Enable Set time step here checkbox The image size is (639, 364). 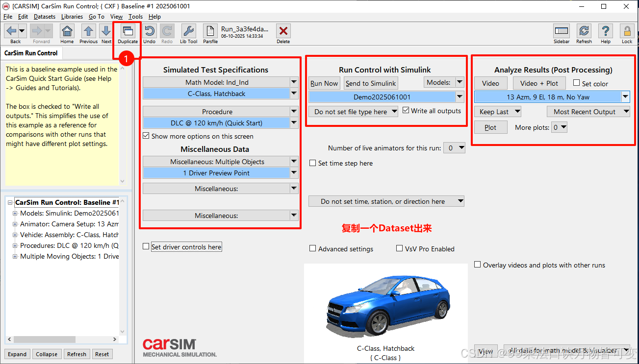[x=313, y=163]
